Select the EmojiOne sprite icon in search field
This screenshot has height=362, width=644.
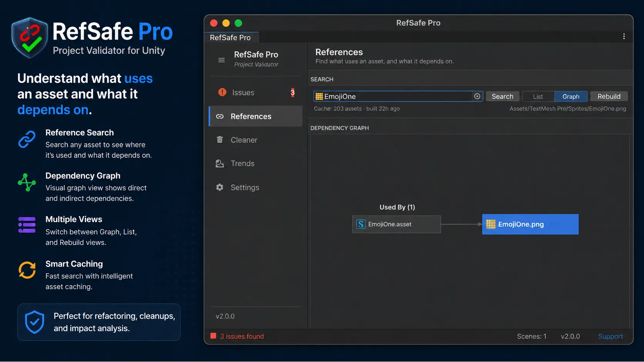click(319, 96)
